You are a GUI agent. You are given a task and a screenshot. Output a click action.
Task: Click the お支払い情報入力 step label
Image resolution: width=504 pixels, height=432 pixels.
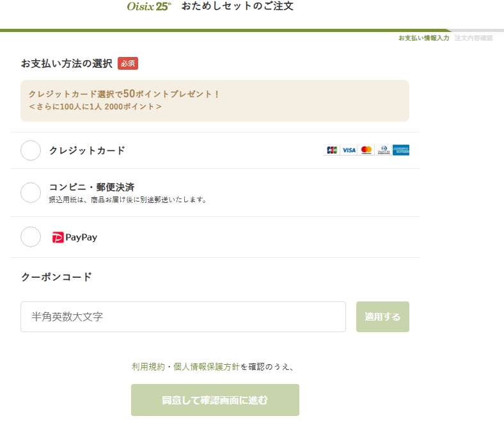point(423,38)
